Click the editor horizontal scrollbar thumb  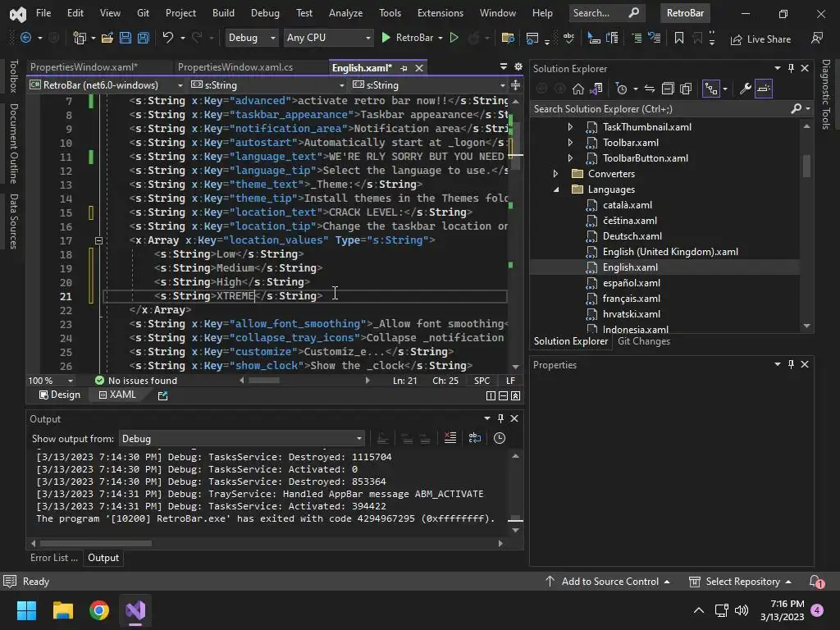[x=264, y=381]
